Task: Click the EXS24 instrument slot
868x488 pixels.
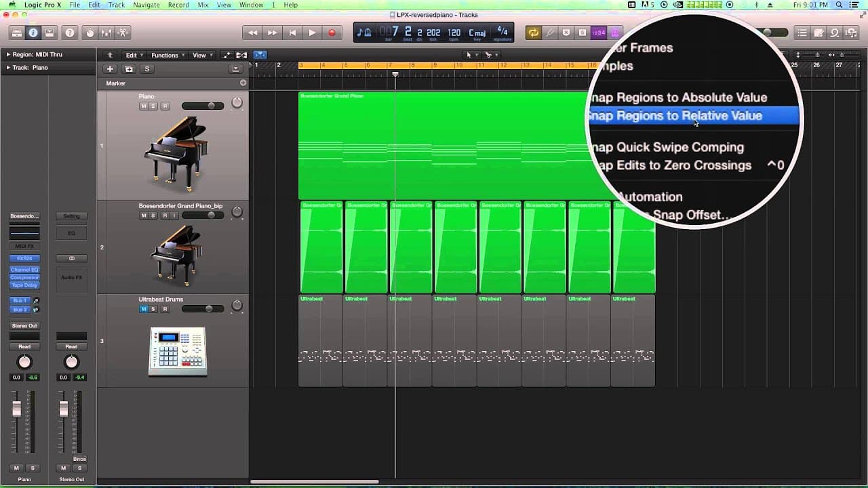Action: pos(24,258)
